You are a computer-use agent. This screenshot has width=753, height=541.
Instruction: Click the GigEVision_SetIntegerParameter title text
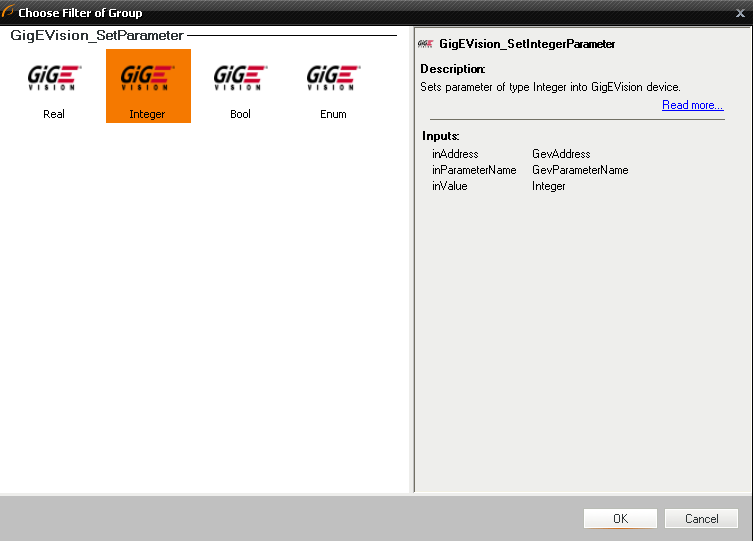click(527, 44)
